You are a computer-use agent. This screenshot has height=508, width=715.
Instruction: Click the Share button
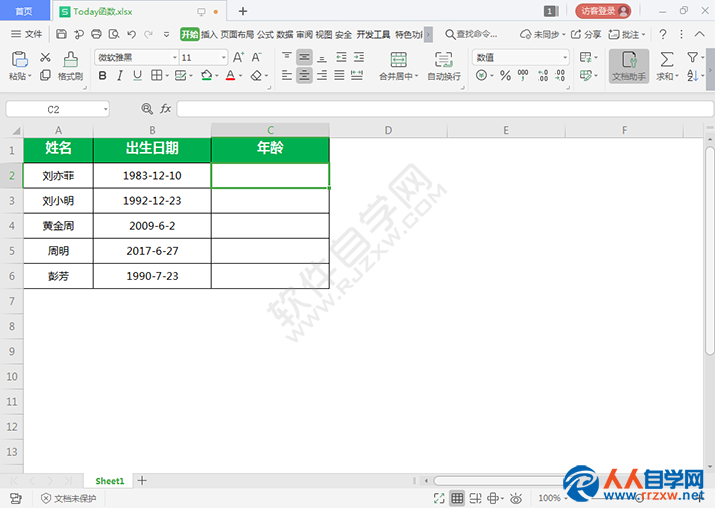click(586, 34)
